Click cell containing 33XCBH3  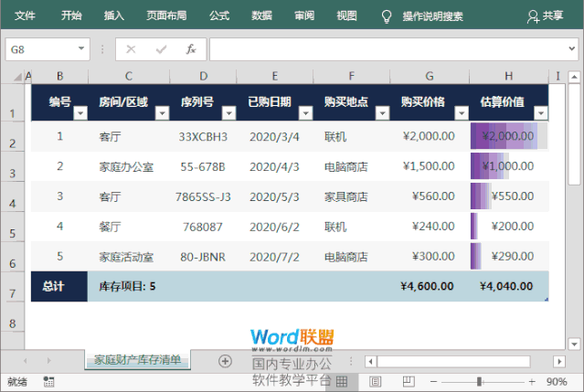[203, 137]
